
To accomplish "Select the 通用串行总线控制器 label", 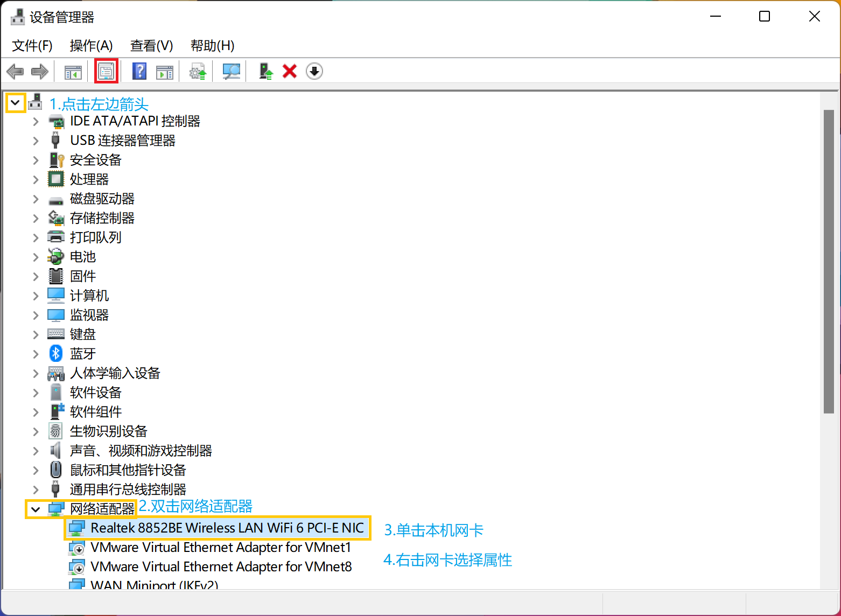I will 128,489.
